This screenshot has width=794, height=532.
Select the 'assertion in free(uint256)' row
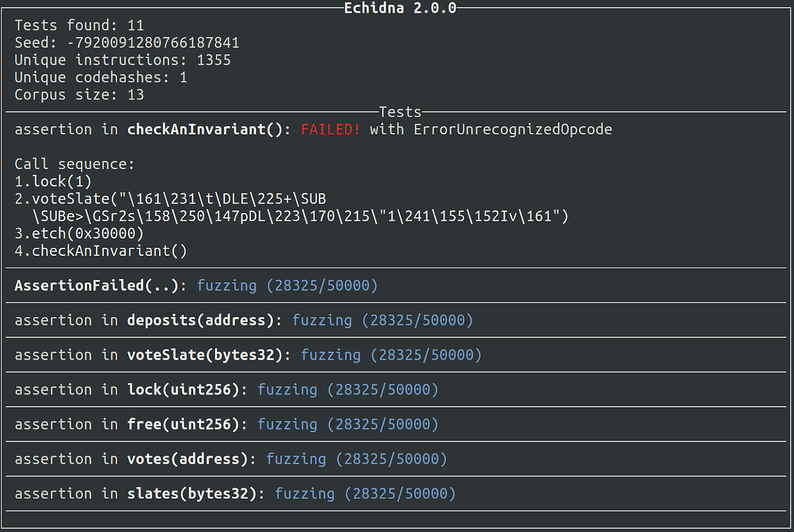pyautogui.click(x=396, y=424)
